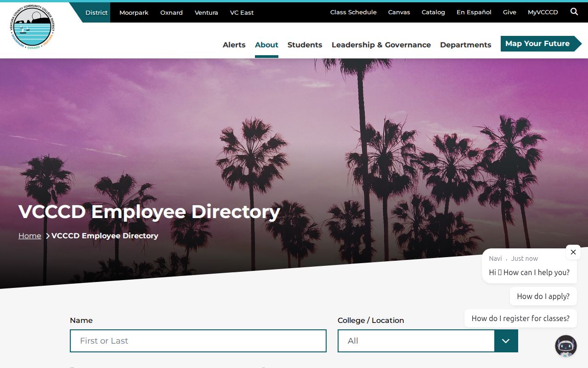Click the Map Your Future button
588x368 pixels.
pos(541,44)
